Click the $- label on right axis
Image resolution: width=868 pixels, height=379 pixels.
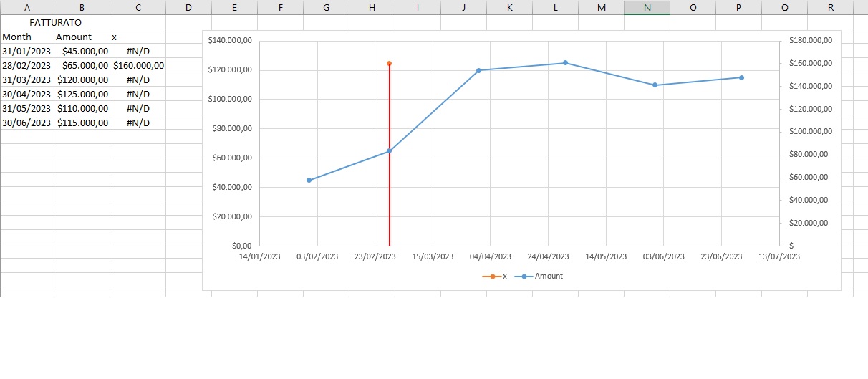coord(793,246)
